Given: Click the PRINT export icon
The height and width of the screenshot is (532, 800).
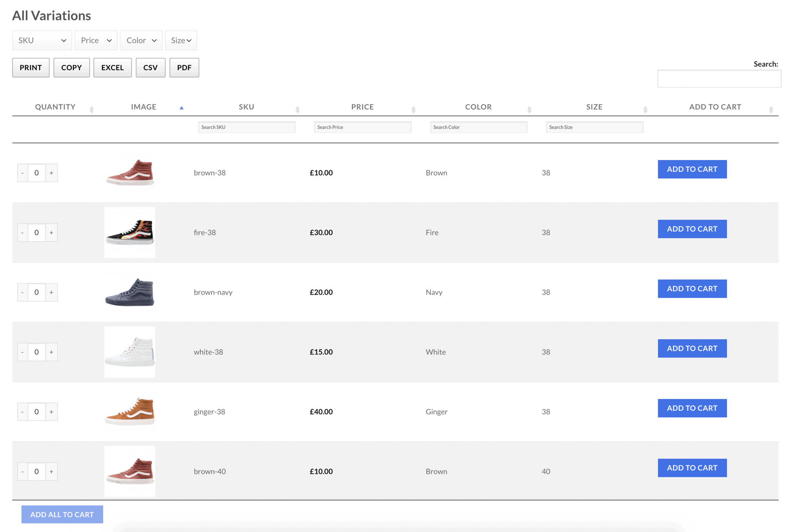Looking at the screenshot, I should click(x=30, y=67).
